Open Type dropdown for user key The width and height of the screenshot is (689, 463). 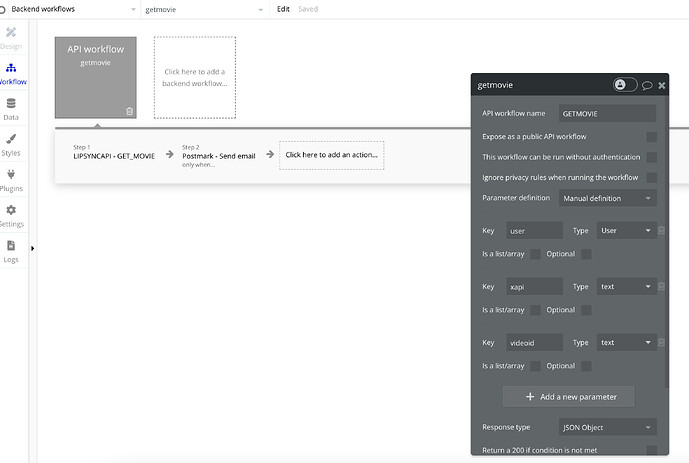coord(626,231)
